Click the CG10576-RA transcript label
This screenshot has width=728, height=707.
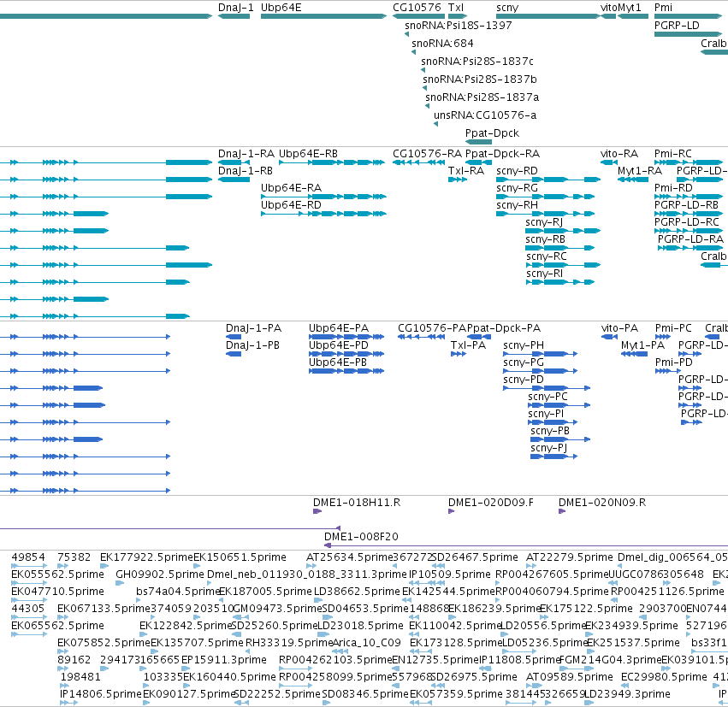click(x=427, y=154)
